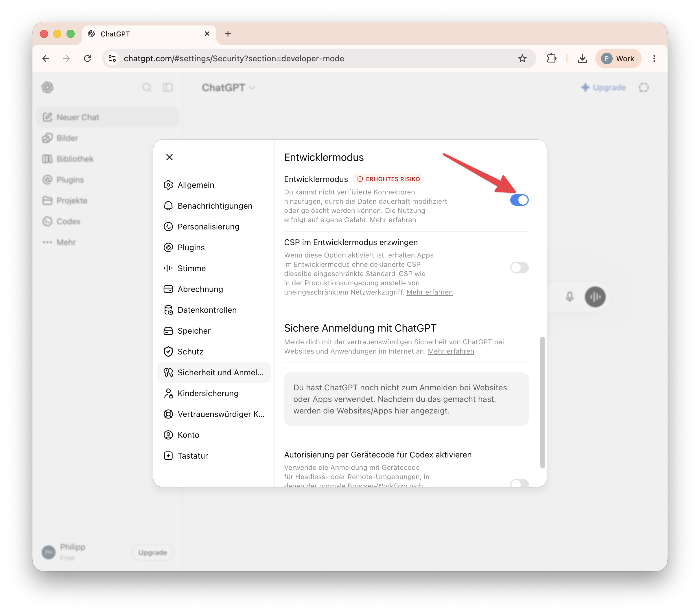700x614 pixels.
Task: Click the Konto profile icon
Action: click(168, 435)
